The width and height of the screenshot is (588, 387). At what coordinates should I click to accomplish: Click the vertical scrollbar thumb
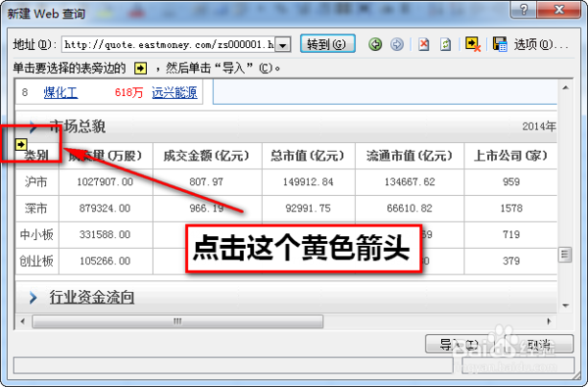(x=565, y=255)
